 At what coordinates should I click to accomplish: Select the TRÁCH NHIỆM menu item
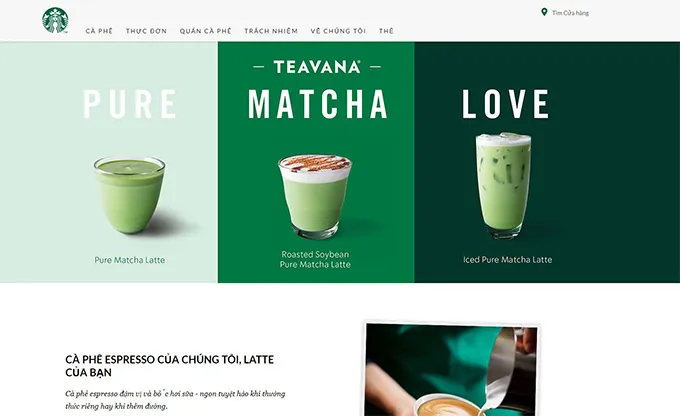click(271, 31)
